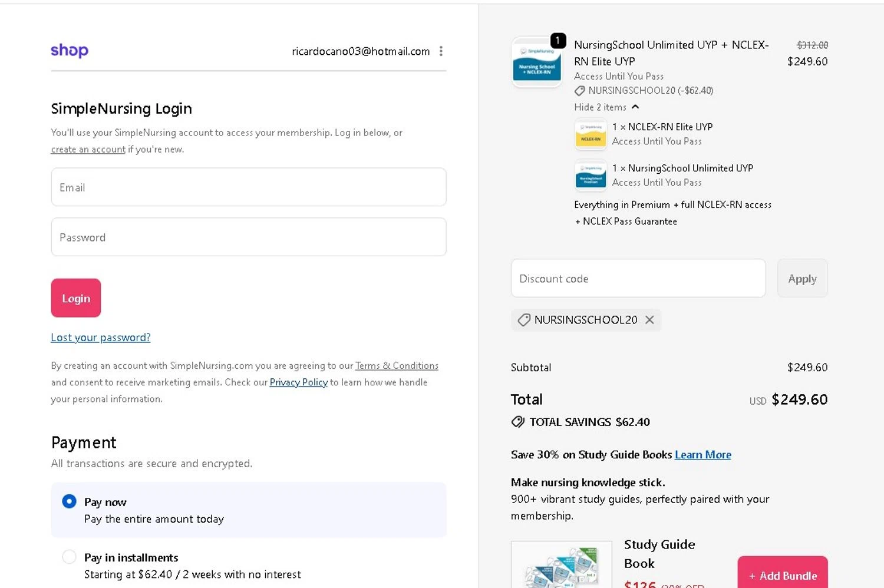884x588 pixels.
Task: Click the bundle's $249.60 price in the item row
Action: [807, 61]
